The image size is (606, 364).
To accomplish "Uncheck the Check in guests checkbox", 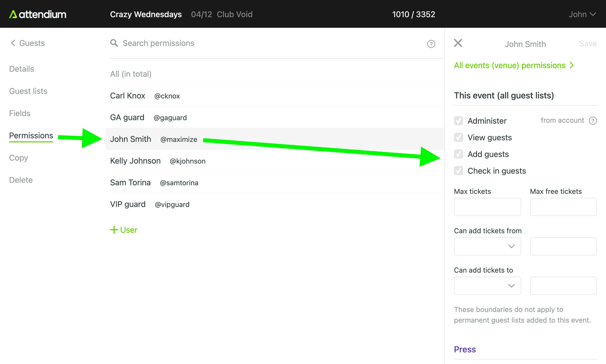I will click(x=458, y=171).
